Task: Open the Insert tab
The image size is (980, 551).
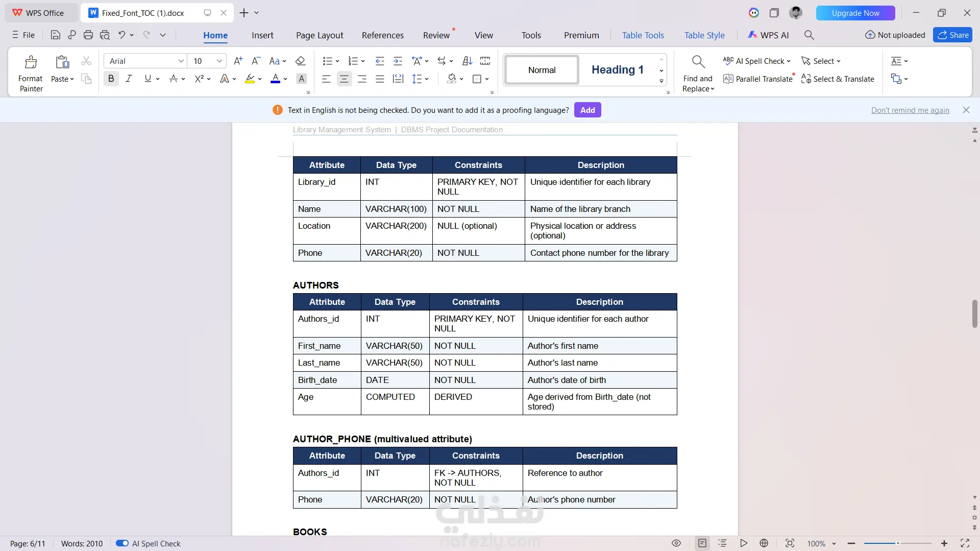Action: click(262, 35)
